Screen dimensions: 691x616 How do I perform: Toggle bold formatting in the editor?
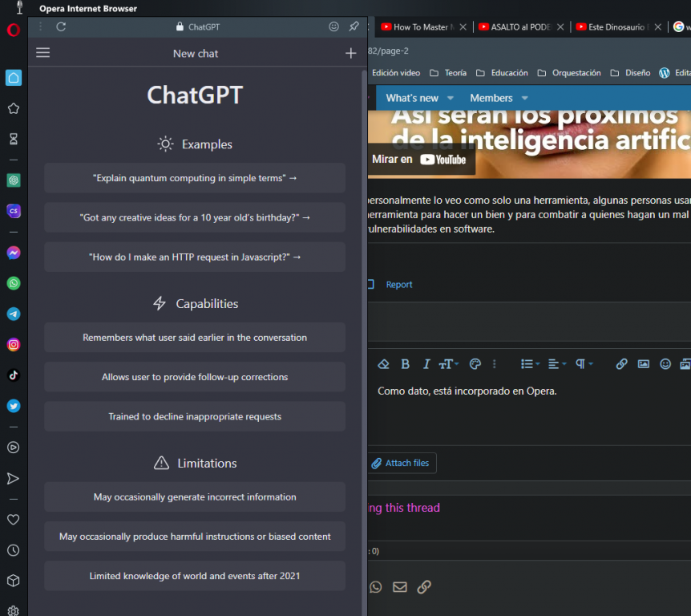point(406,364)
